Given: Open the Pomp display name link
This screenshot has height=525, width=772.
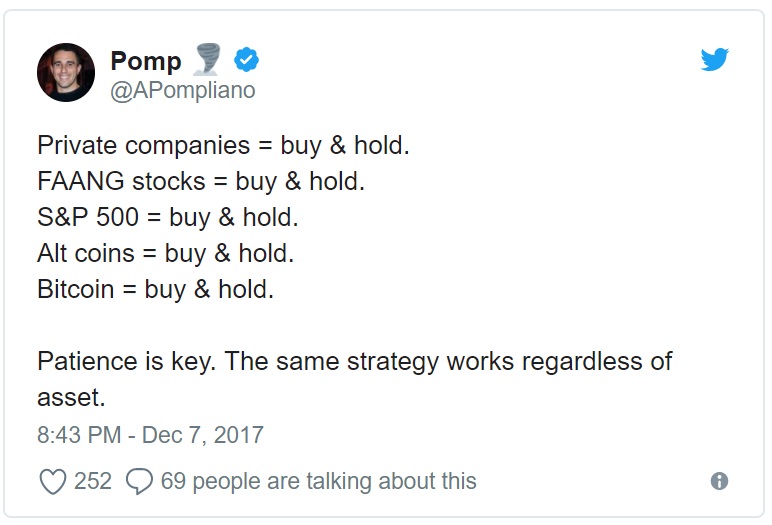Looking at the screenshot, I should 146,61.
